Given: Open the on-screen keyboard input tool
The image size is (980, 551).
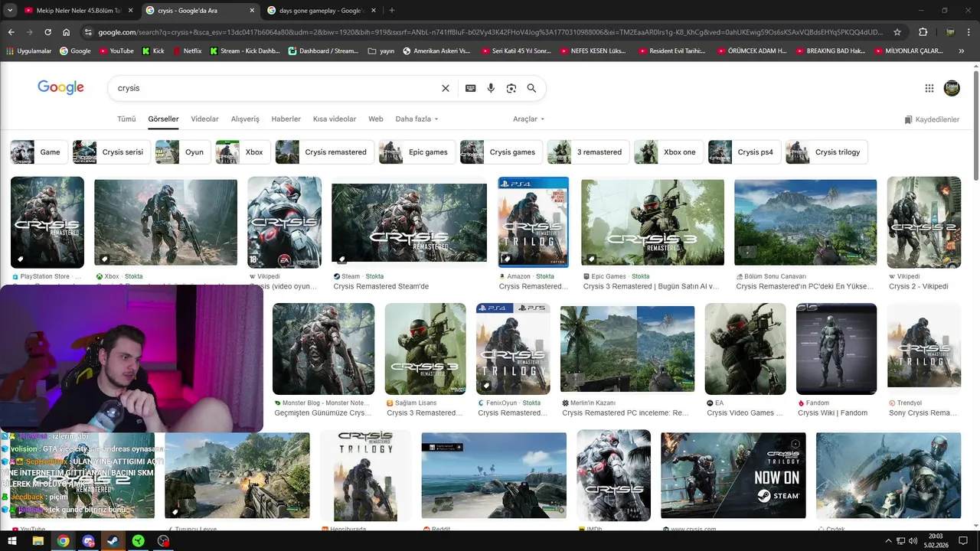Looking at the screenshot, I should click(x=471, y=88).
